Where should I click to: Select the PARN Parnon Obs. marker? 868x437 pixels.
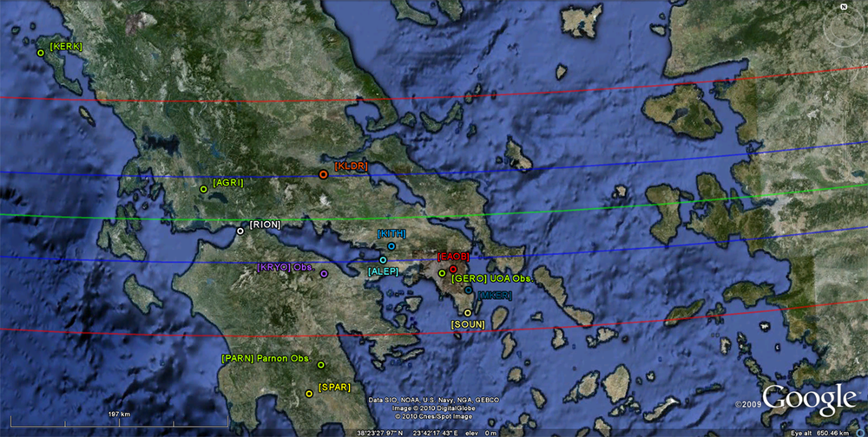320,365
